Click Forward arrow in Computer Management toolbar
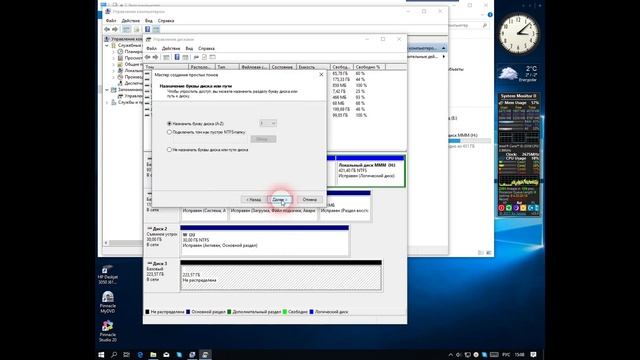This screenshot has height=360, width=640. point(115,29)
